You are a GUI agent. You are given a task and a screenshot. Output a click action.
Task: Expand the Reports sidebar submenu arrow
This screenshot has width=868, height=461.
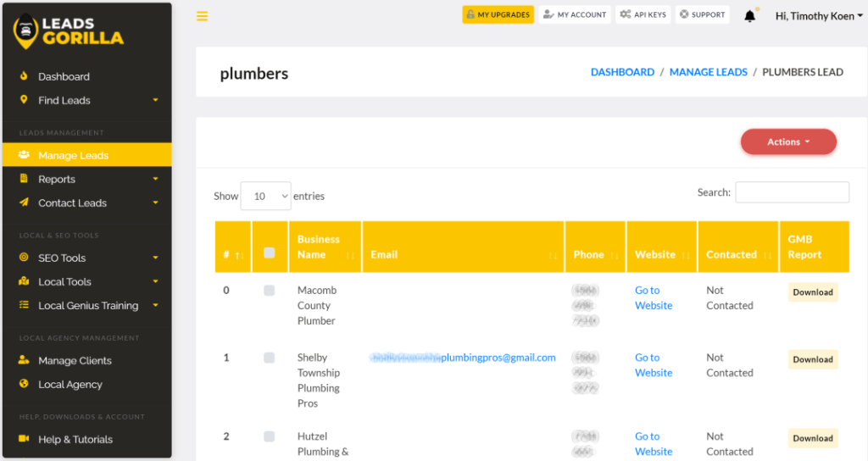[156, 179]
